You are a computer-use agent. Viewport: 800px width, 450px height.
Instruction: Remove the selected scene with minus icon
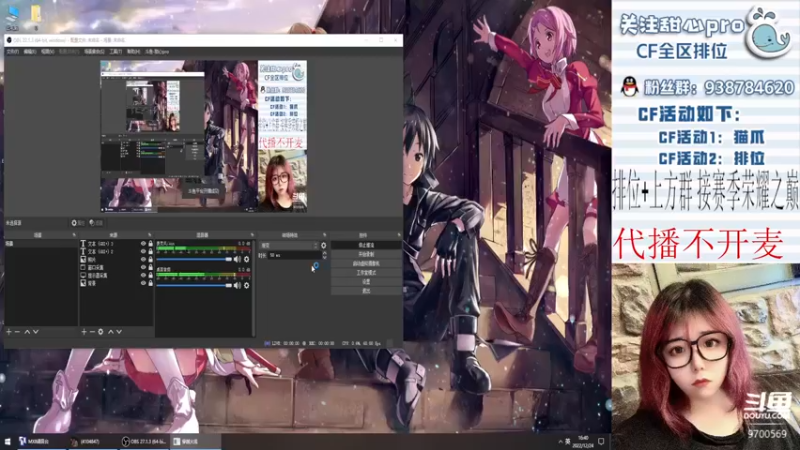point(17,332)
